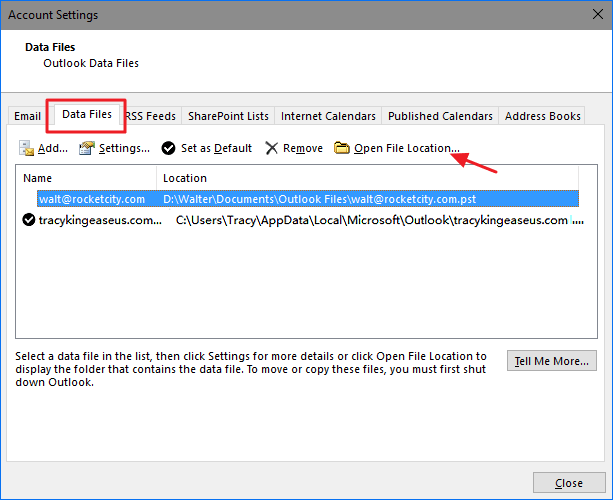Remove the selected data file
This screenshot has height=500, width=613.
click(293, 148)
